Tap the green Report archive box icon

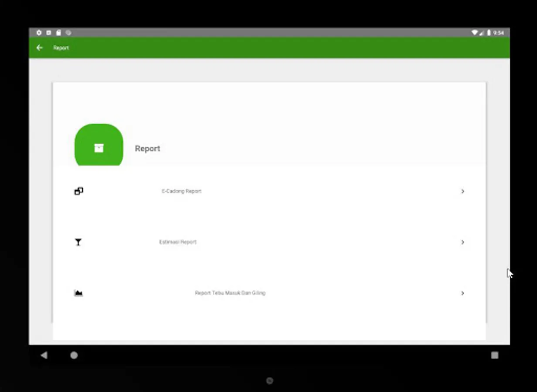pos(99,145)
